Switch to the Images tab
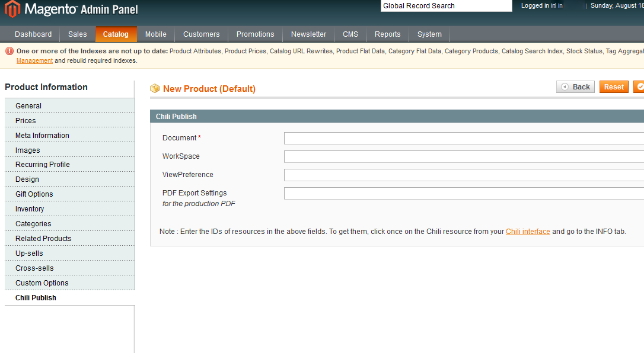 click(70, 150)
